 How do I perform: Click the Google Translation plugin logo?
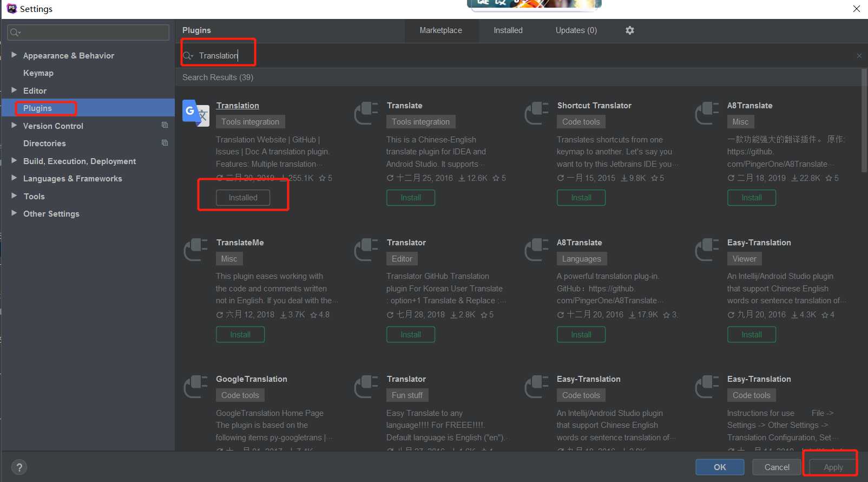tap(196, 113)
